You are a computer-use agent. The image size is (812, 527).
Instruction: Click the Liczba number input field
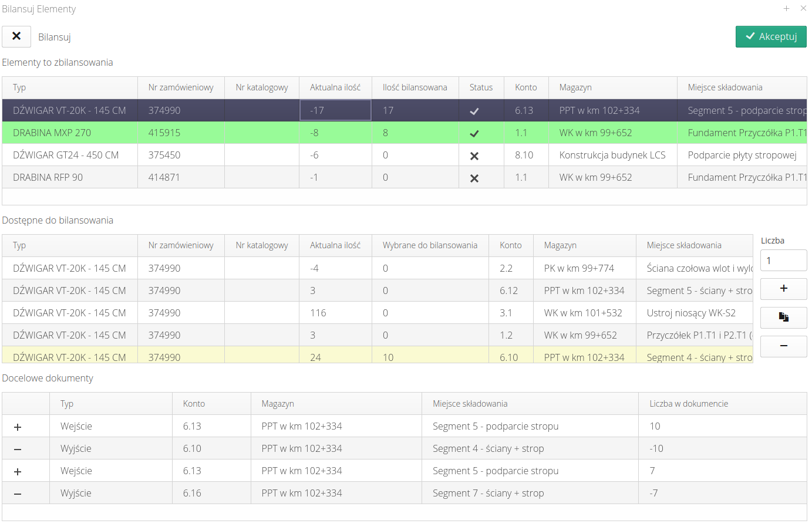point(783,261)
